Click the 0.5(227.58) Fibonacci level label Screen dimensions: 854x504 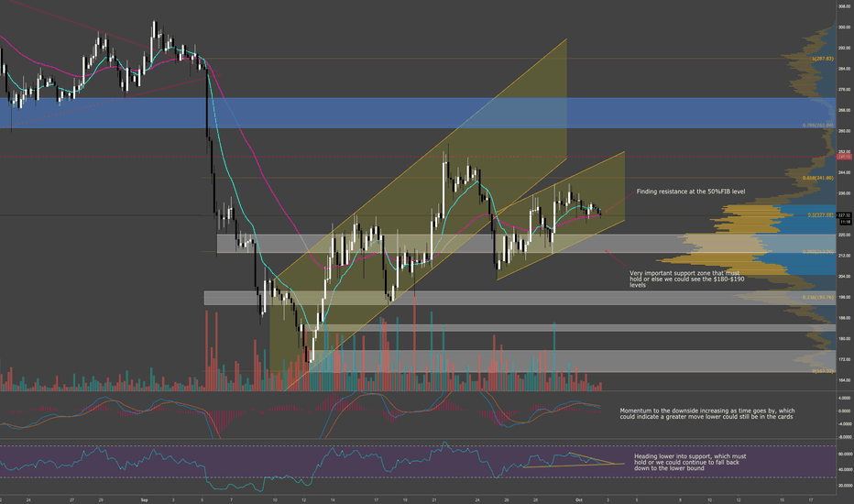pyautogui.click(x=820, y=214)
